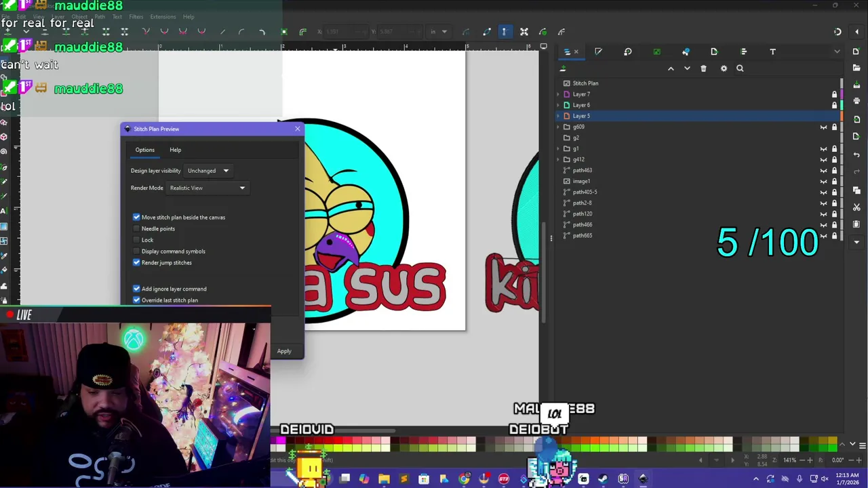Open the Align and Distribute docker tab
This screenshot has width=868, height=488.
(743, 52)
